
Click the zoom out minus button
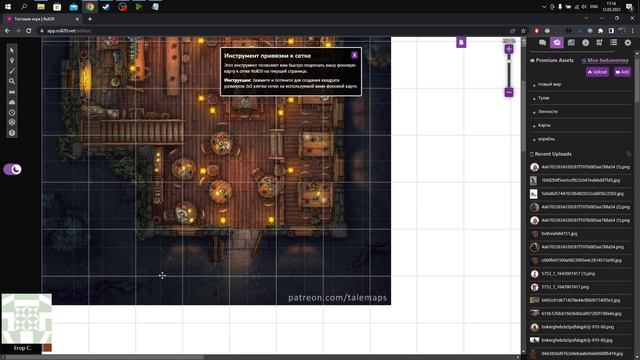[509, 92]
